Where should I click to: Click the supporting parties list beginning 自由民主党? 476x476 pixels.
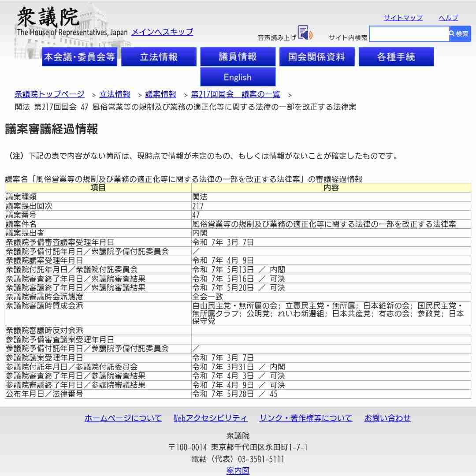pyautogui.click(x=328, y=314)
